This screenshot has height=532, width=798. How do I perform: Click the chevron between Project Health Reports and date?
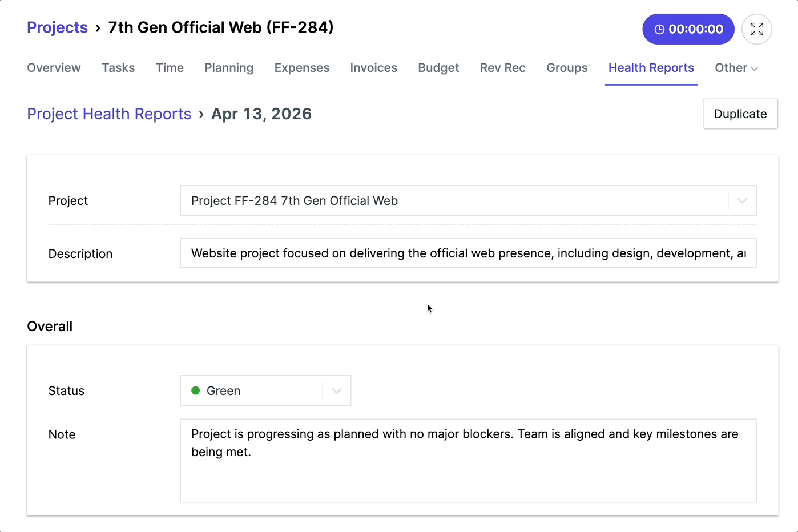[x=200, y=114]
